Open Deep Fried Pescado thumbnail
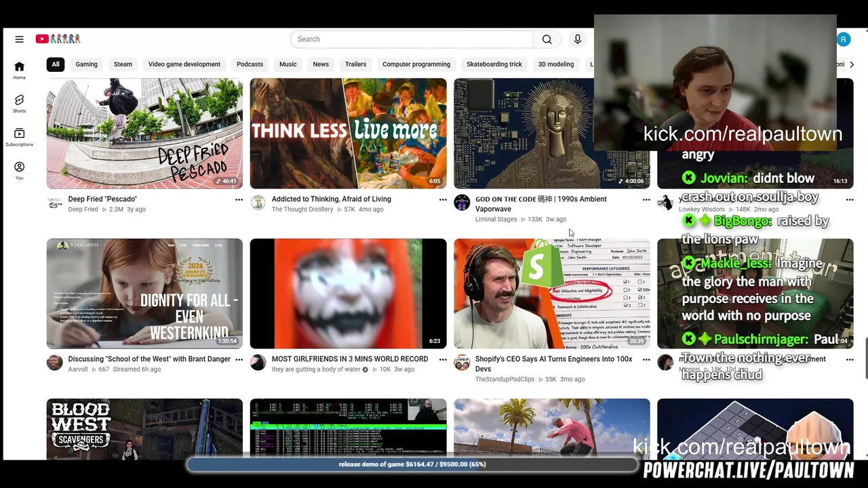 pyautogui.click(x=144, y=134)
